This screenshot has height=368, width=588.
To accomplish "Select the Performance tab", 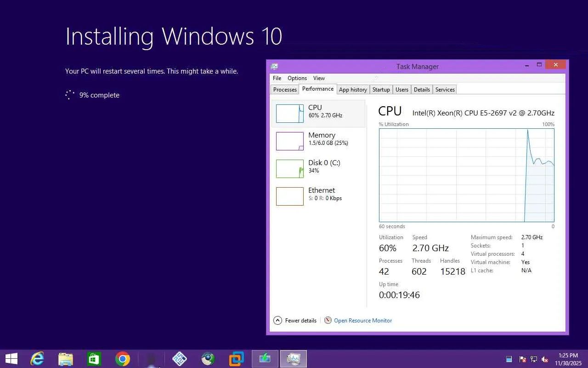I will click(318, 89).
